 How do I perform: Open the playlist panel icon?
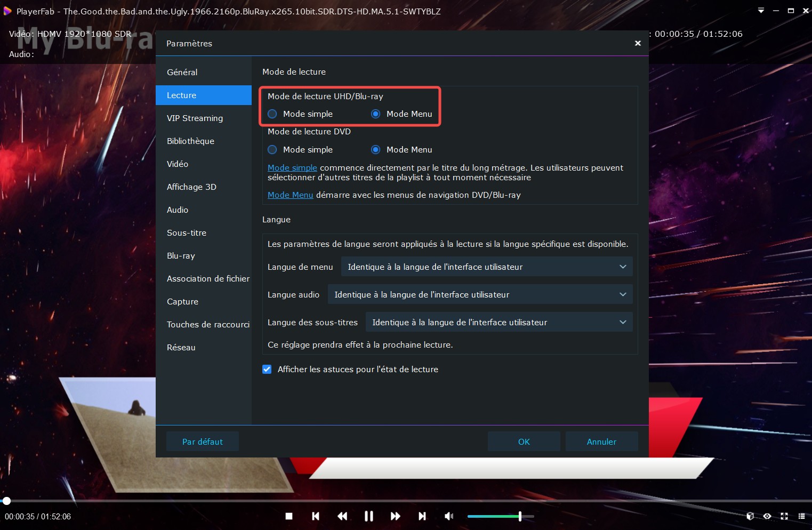point(802,516)
